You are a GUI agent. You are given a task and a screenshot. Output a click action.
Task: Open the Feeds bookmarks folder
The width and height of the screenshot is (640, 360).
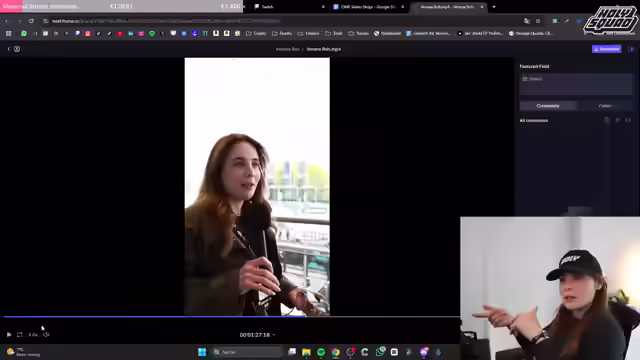tap(282, 33)
